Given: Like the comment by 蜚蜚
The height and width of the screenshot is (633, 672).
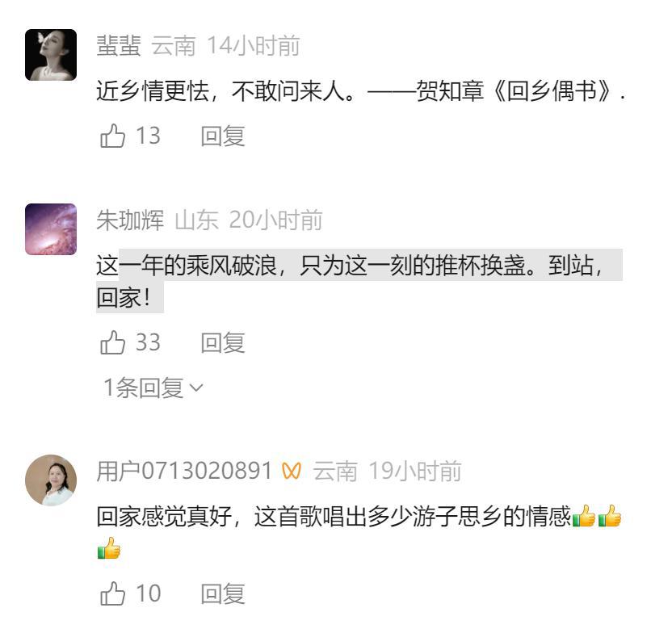Looking at the screenshot, I should (113, 136).
